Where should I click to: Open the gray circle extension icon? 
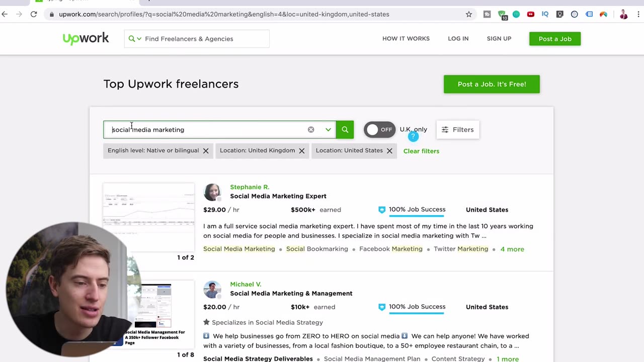click(575, 14)
